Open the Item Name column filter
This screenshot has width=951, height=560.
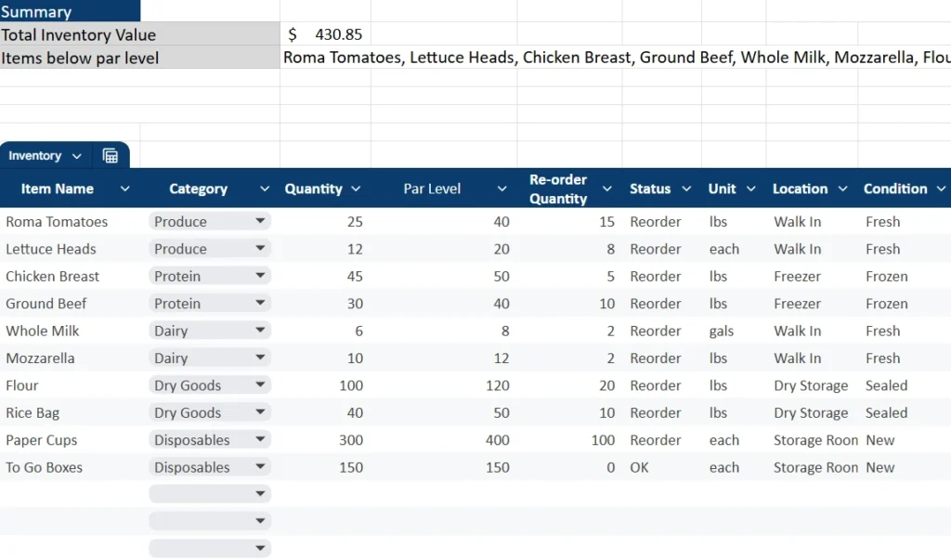pyautogui.click(x=125, y=188)
